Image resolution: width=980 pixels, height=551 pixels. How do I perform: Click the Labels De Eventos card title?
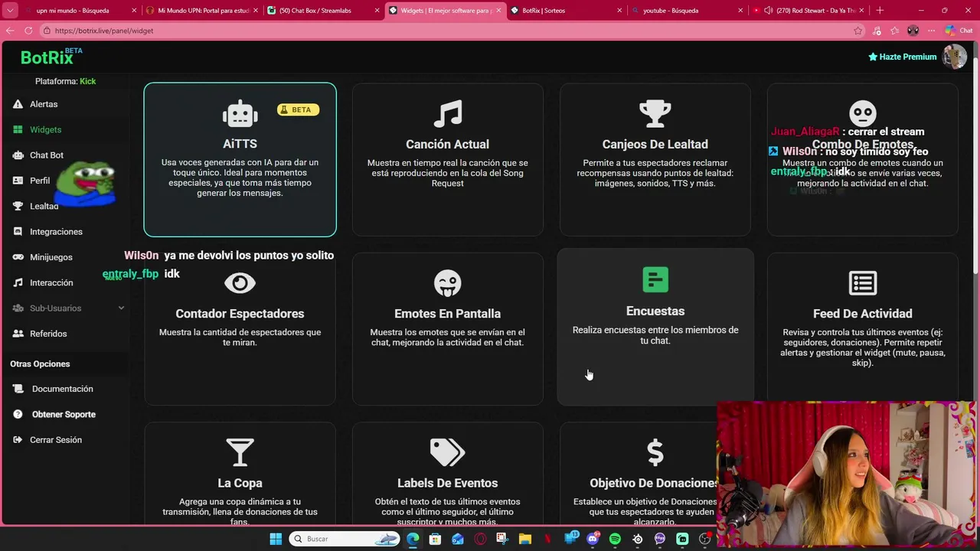tap(447, 483)
